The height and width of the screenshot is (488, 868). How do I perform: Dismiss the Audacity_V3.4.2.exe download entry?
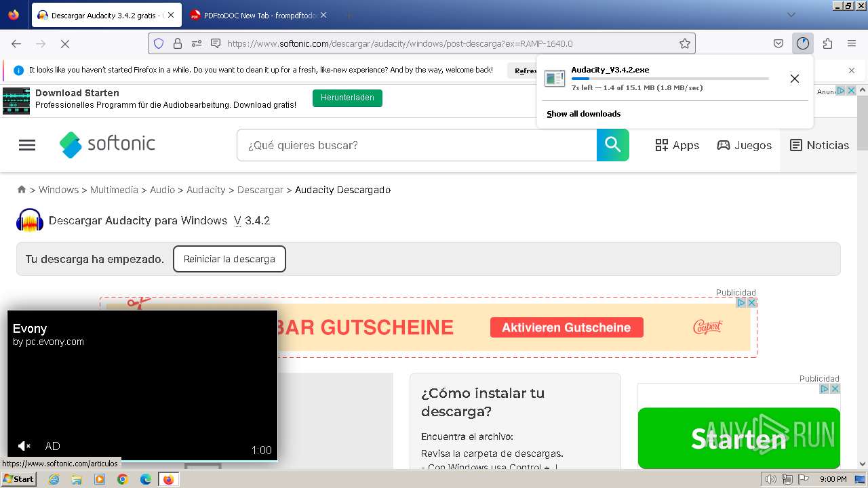(795, 79)
